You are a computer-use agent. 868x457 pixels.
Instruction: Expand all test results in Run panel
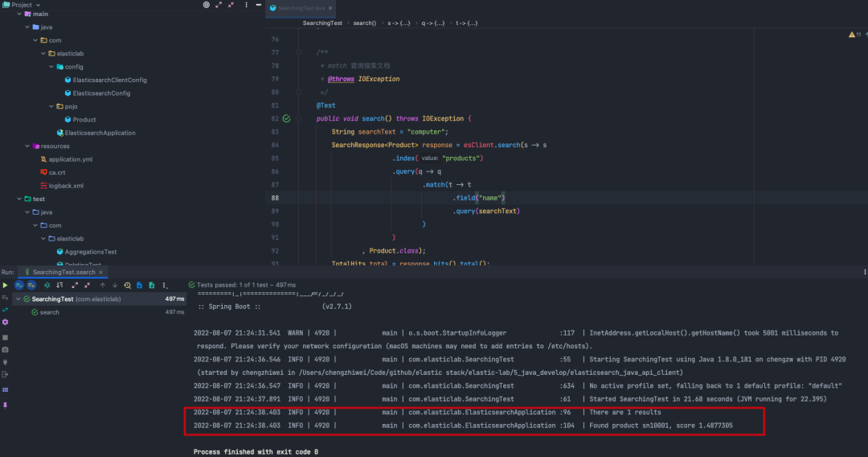75,286
